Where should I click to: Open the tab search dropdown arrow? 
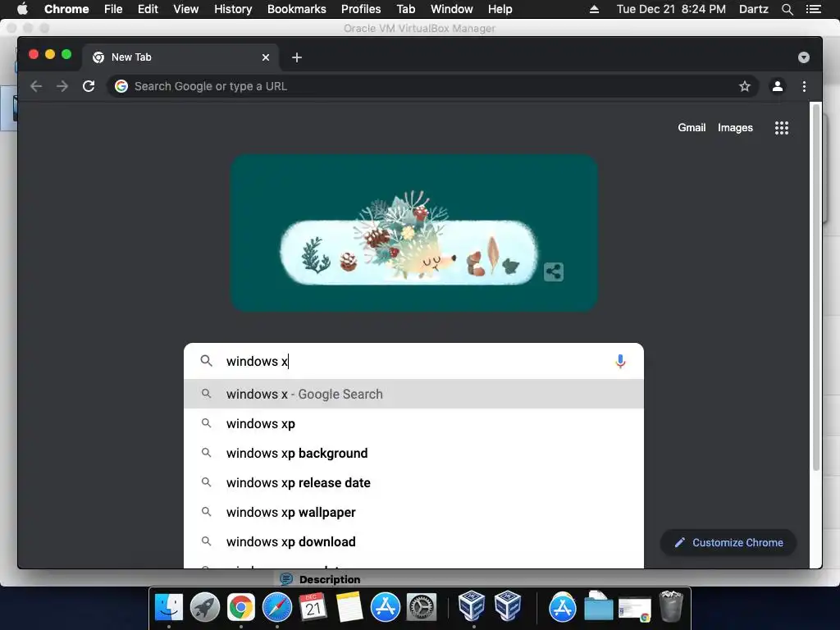click(804, 57)
